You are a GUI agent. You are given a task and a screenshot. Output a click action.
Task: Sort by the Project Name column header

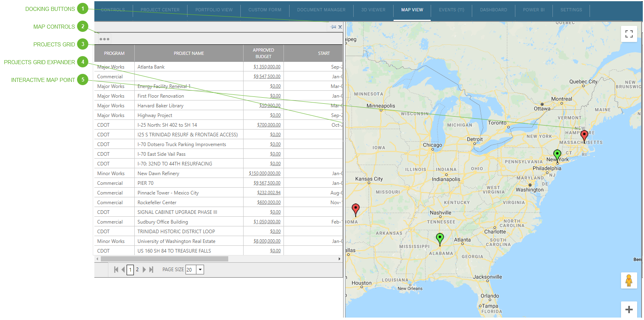pyautogui.click(x=189, y=53)
